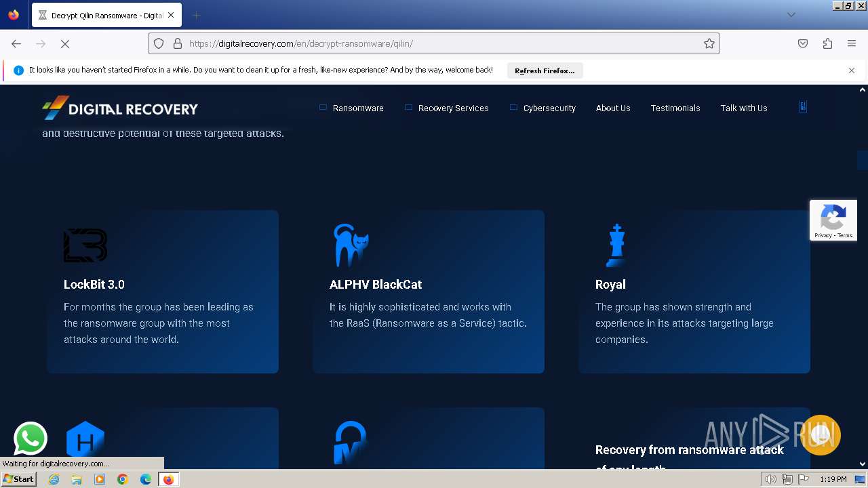The image size is (868, 488).
Task: Click Refresh Firefox button
Action: click(545, 70)
